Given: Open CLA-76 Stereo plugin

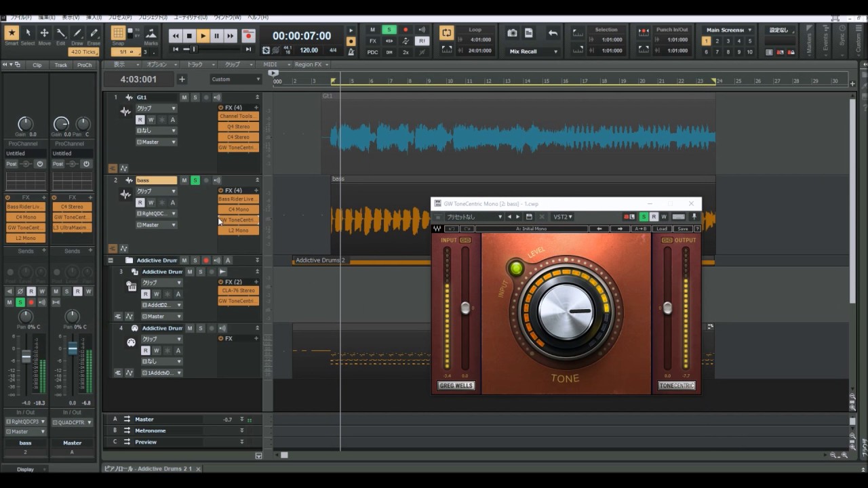Looking at the screenshot, I should 238,290.
